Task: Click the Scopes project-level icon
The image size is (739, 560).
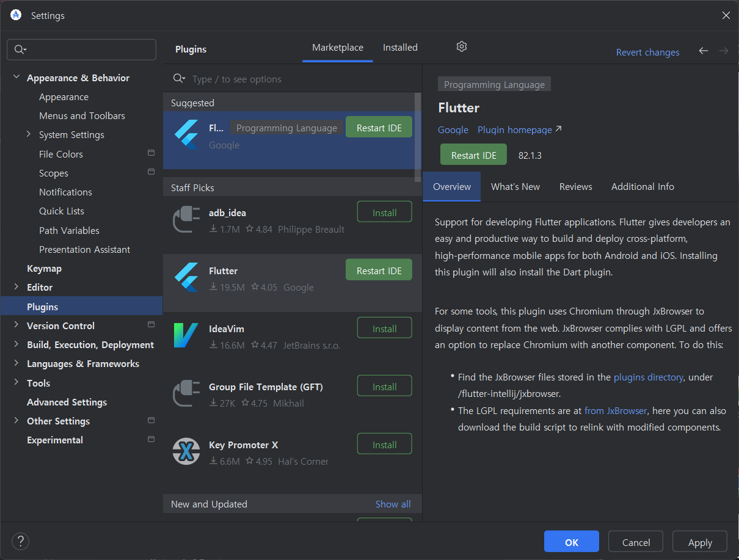Action: pos(151,172)
